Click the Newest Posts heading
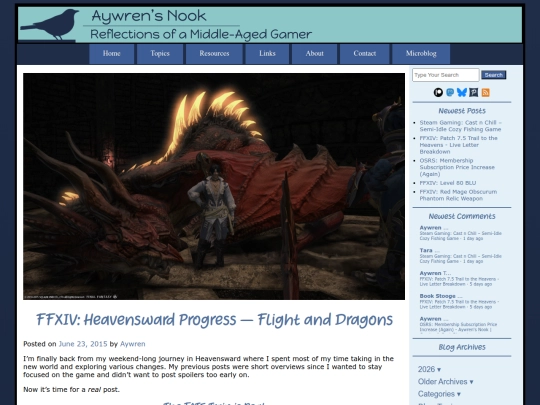The height and width of the screenshot is (405, 540). 462,111
